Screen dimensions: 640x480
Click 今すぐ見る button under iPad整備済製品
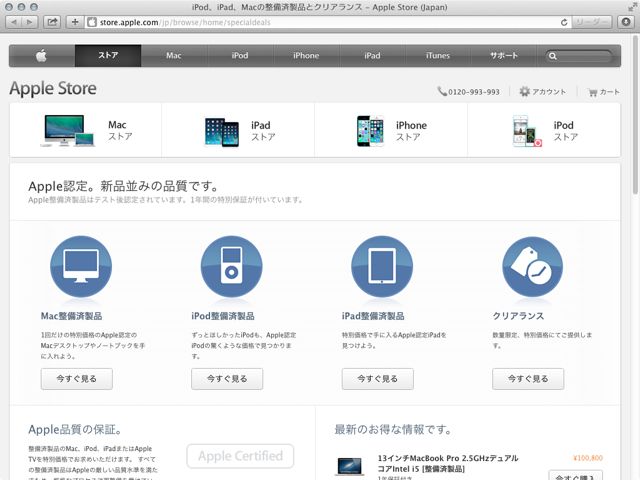[x=378, y=379]
